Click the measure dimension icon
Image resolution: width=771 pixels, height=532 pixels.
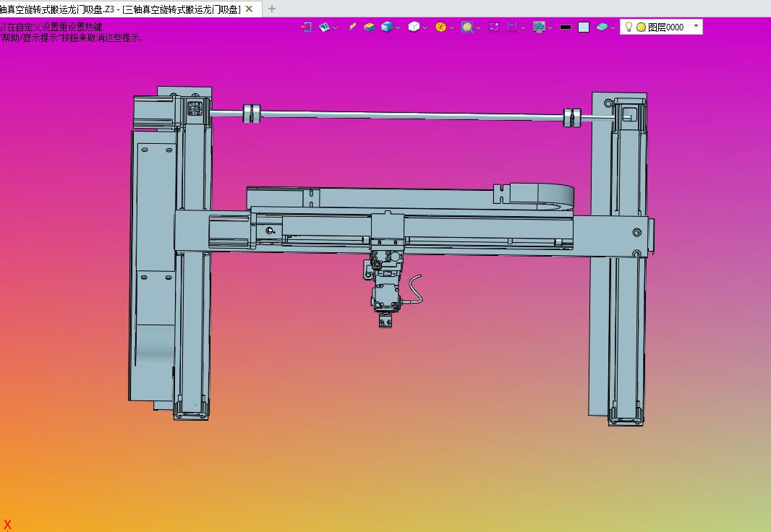(x=512, y=27)
